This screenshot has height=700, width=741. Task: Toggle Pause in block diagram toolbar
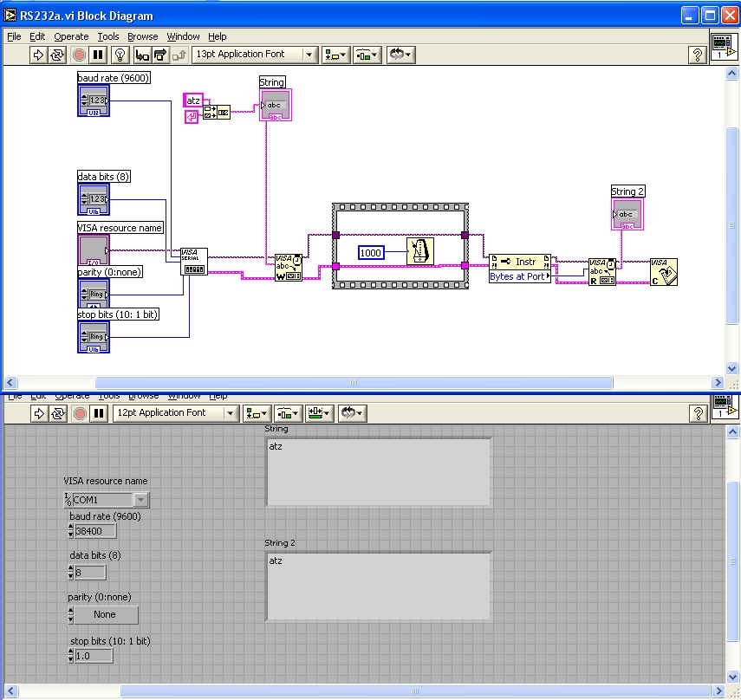[98, 55]
